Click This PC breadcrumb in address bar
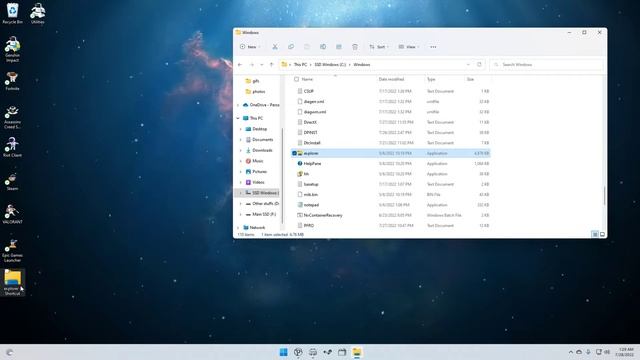Image resolution: width=640 pixels, height=360 pixels. [x=300, y=64]
